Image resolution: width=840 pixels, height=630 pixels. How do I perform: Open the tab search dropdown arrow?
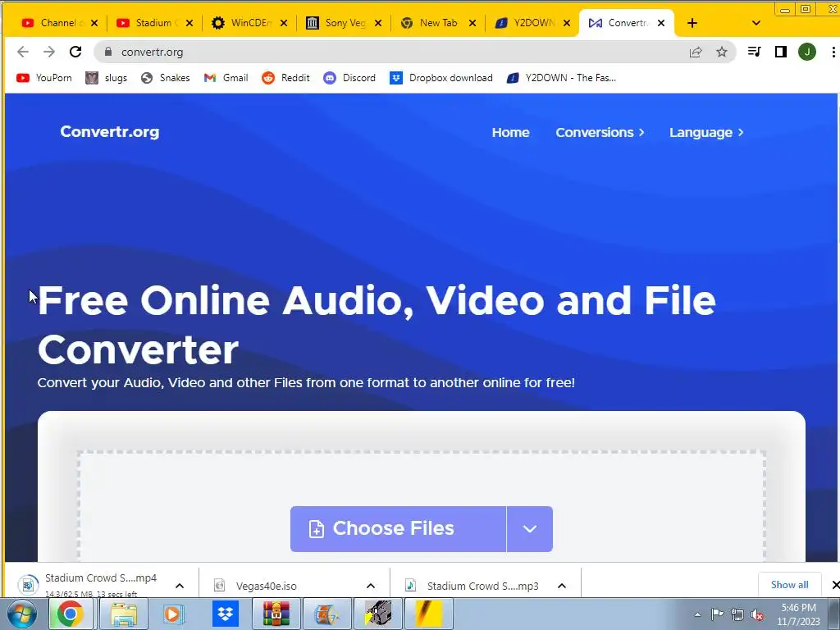coord(756,23)
